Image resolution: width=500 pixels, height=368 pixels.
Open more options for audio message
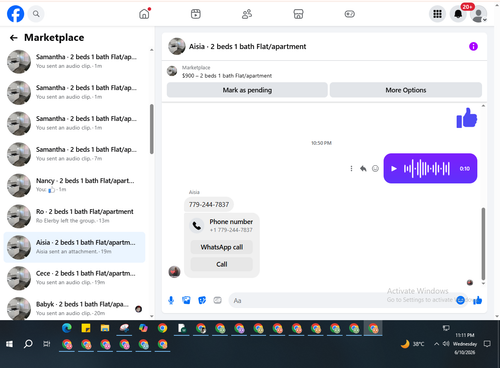[x=351, y=169]
